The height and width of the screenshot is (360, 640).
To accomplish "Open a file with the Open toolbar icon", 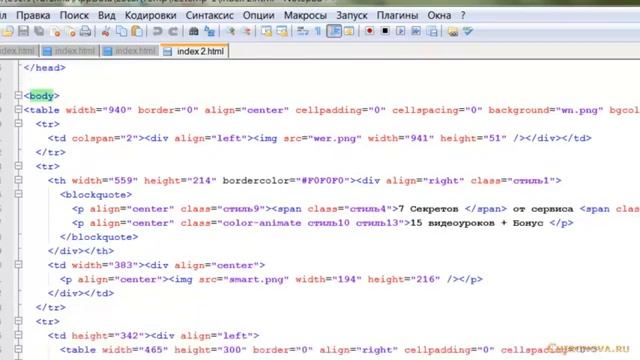I will click(8, 31).
